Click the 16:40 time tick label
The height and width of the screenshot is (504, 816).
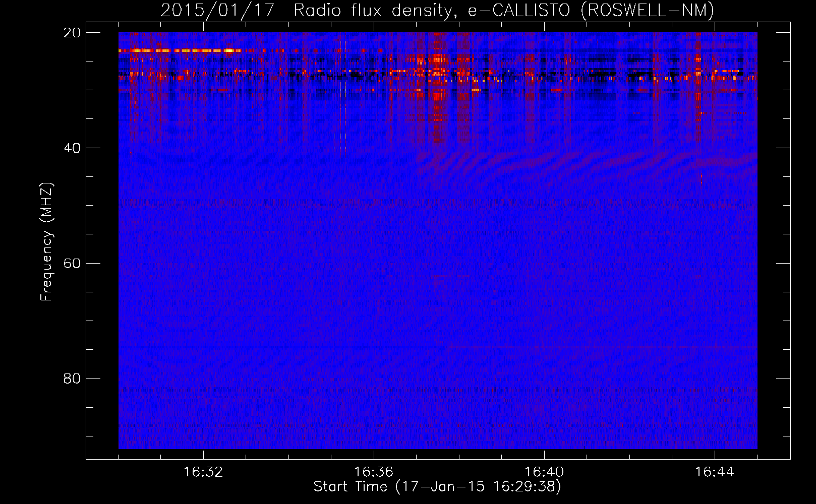(544, 472)
